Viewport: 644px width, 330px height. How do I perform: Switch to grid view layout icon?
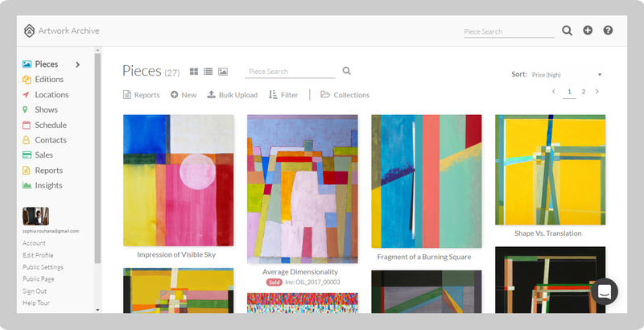point(194,72)
